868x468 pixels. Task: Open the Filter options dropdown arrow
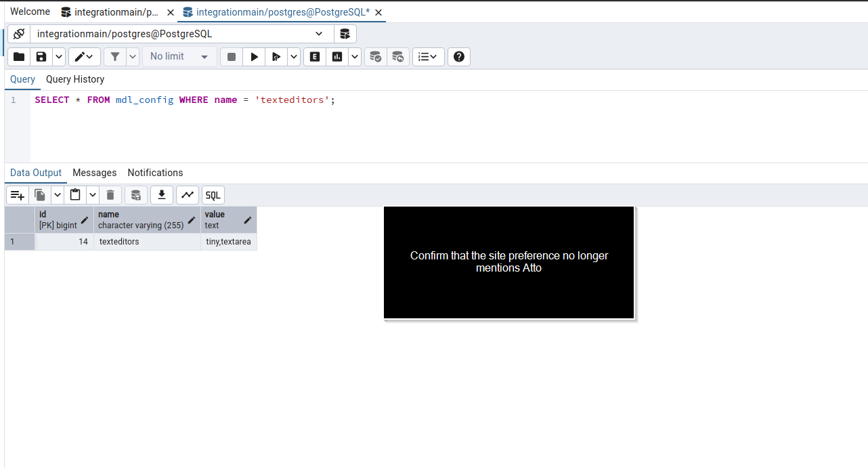pyautogui.click(x=133, y=57)
